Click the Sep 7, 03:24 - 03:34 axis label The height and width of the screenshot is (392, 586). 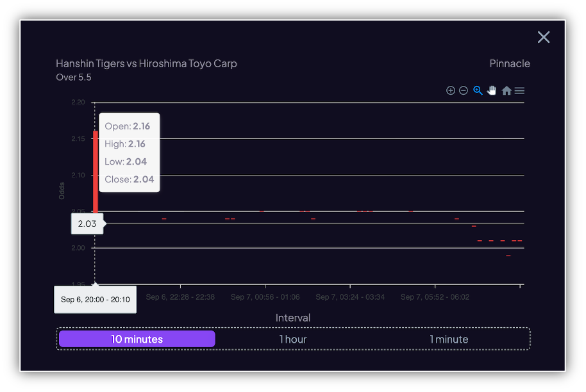350,297
